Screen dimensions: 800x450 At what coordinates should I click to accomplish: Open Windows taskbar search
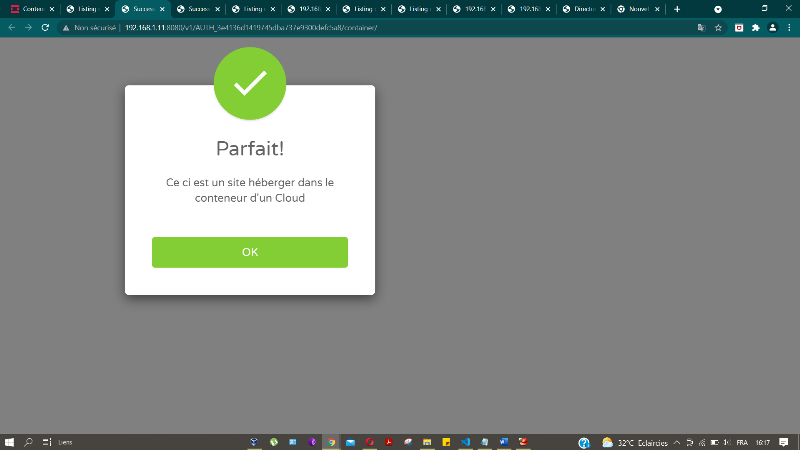click(x=29, y=442)
